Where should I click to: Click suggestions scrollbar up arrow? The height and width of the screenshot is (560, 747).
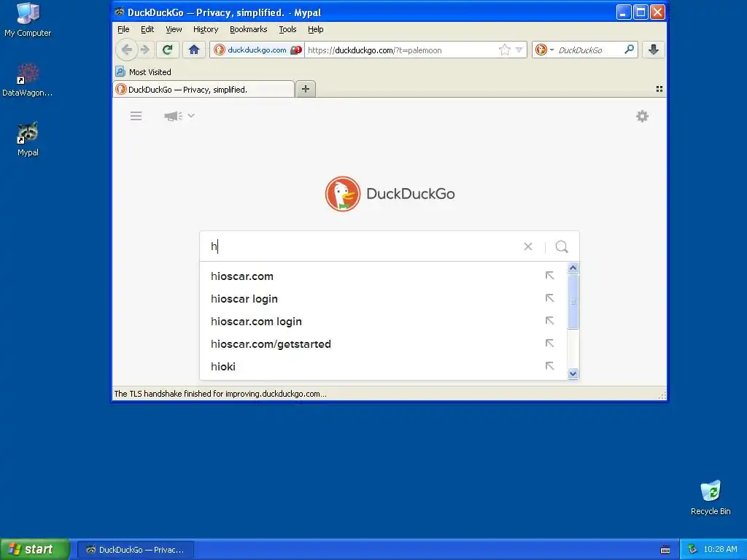click(573, 268)
